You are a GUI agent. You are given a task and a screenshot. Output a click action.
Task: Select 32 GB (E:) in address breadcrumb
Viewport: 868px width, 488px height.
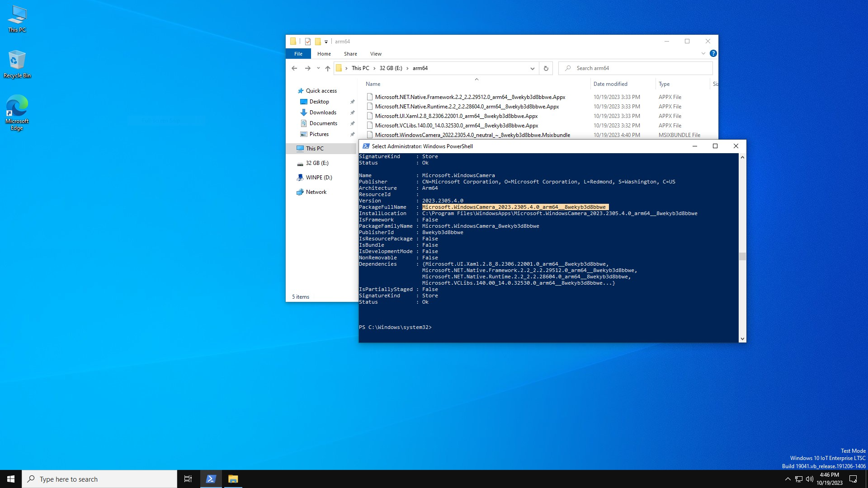click(x=391, y=68)
